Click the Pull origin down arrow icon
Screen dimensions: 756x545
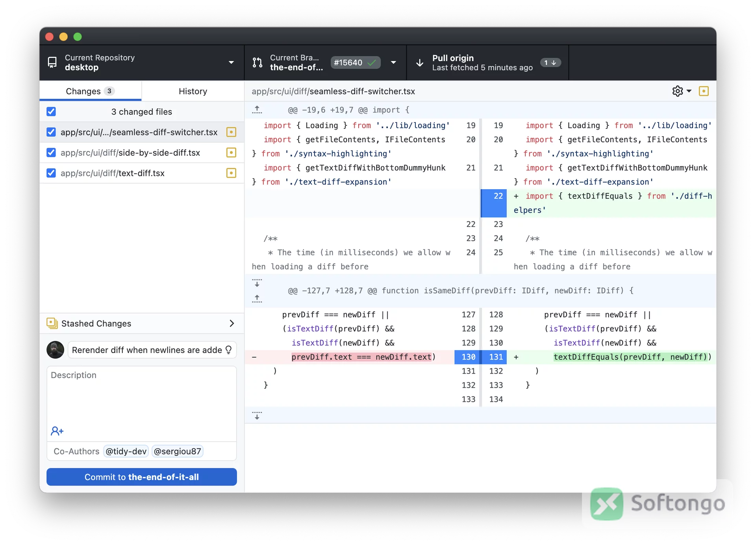click(x=420, y=63)
